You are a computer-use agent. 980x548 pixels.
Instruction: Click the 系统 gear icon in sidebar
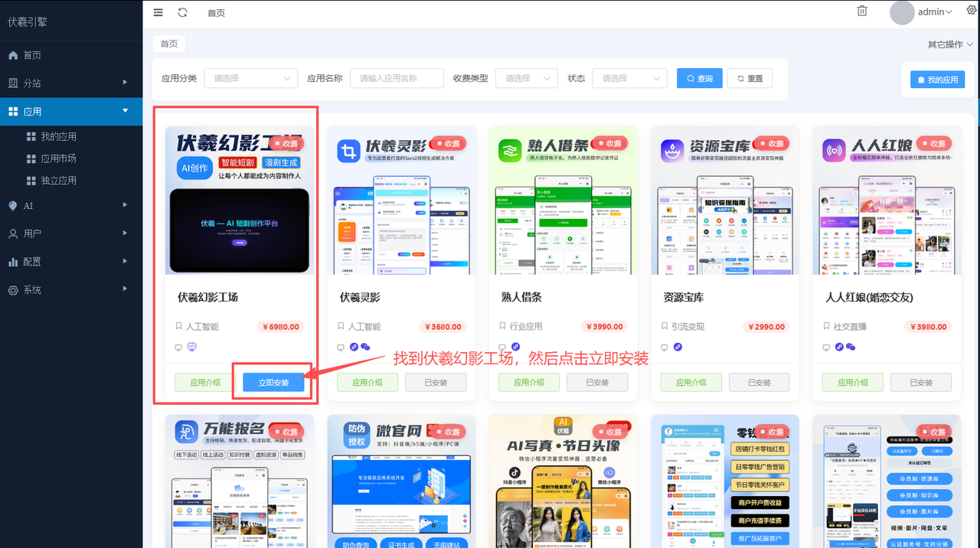pos(13,290)
